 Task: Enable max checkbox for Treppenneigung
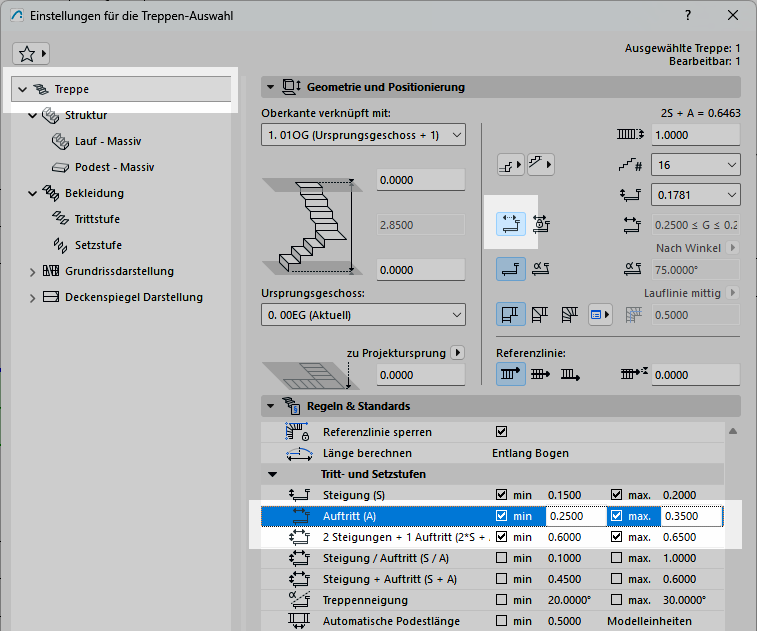618,600
